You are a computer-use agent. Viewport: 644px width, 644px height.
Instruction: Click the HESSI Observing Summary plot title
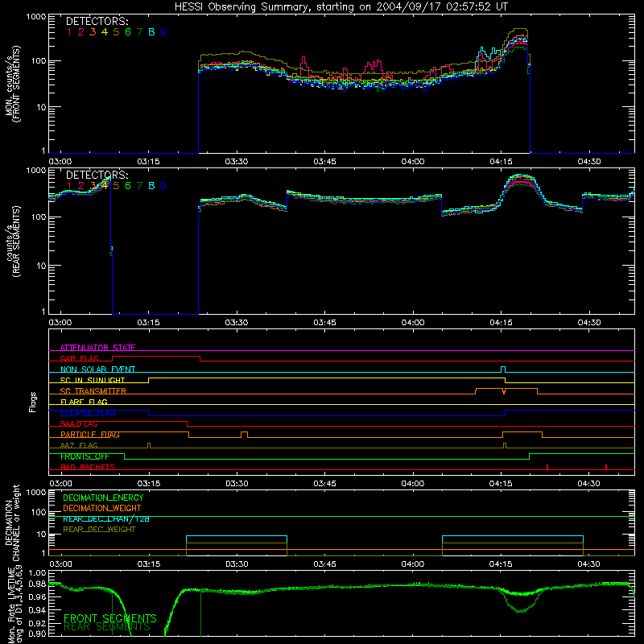(341, 6)
